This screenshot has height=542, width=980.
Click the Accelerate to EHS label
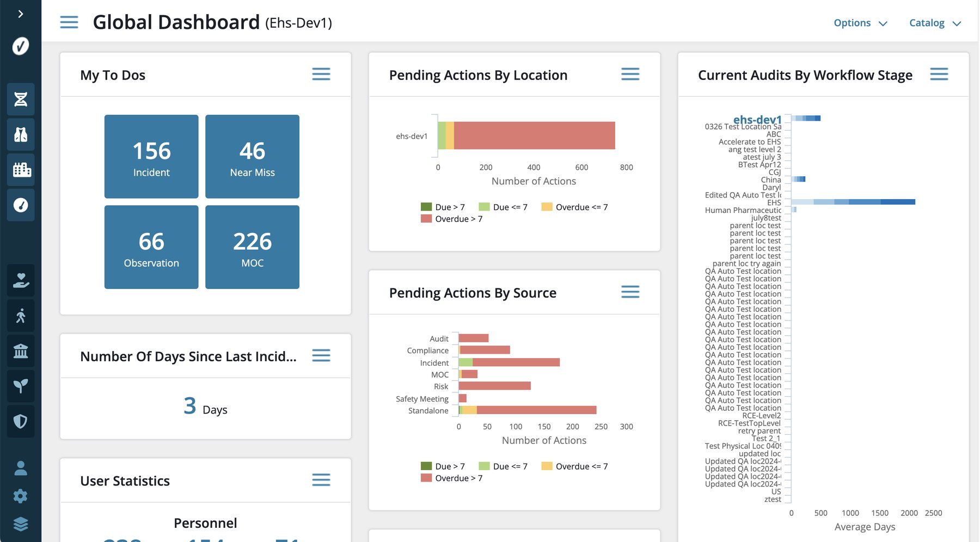point(750,141)
